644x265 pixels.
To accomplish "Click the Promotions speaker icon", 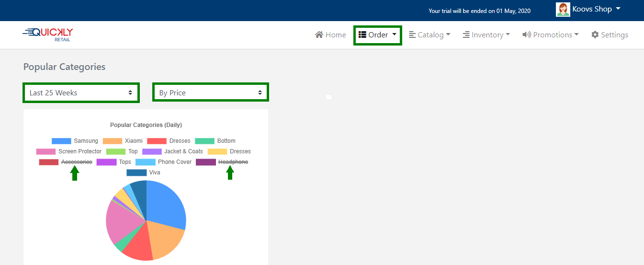I will point(527,35).
